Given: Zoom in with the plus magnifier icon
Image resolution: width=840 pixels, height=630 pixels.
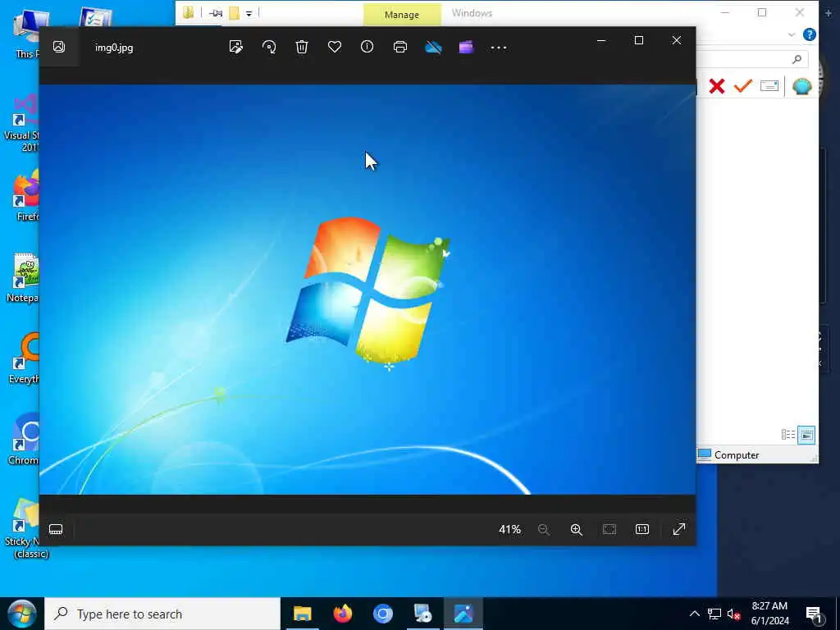Looking at the screenshot, I should pos(577,529).
